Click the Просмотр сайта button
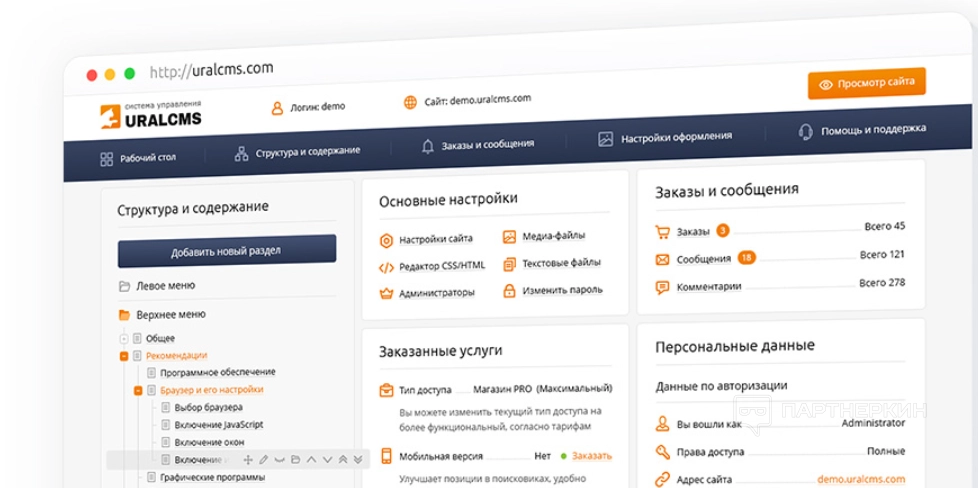Viewport: 978px width, 488px height. coord(866,83)
